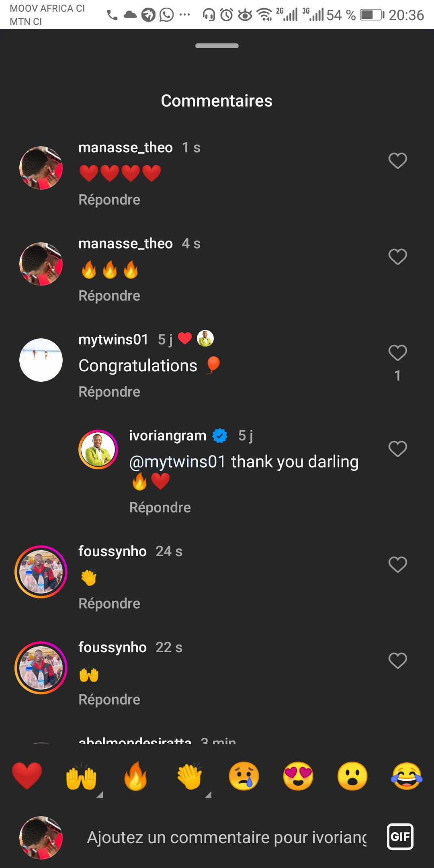Screen dimensions: 434x868
Task: Reply to mytwins01's Congratulations comment
Action: coord(109,392)
